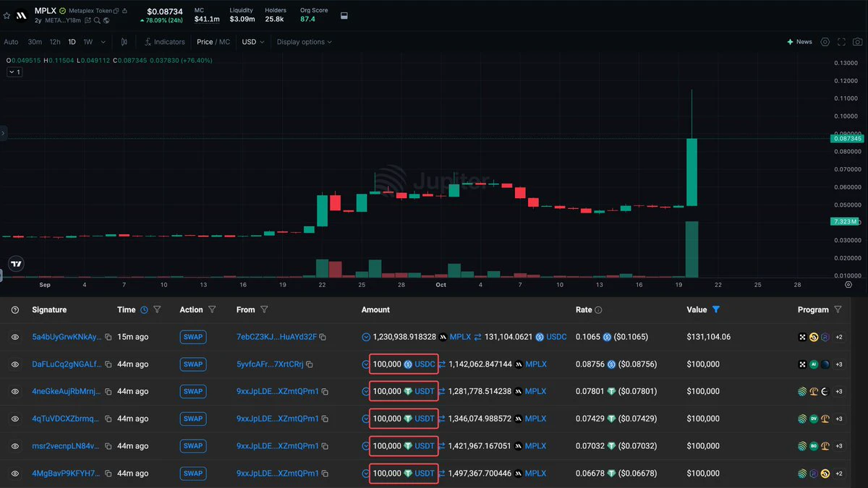Image resolution: width=868 pixels, height=488 pixels.
Task: Open transaction signature DaFLuCq2gNGALf
Action: [67, 364]
